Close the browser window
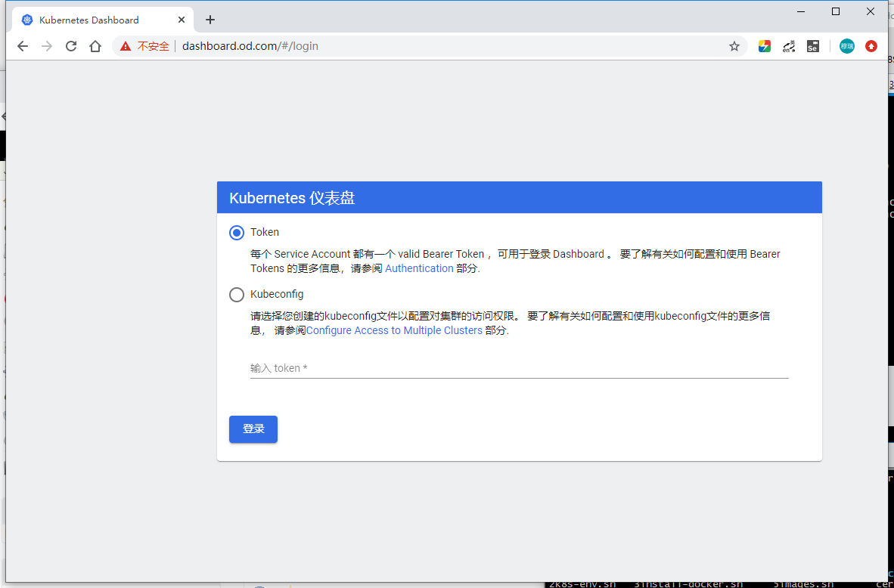 coord(870,11)
